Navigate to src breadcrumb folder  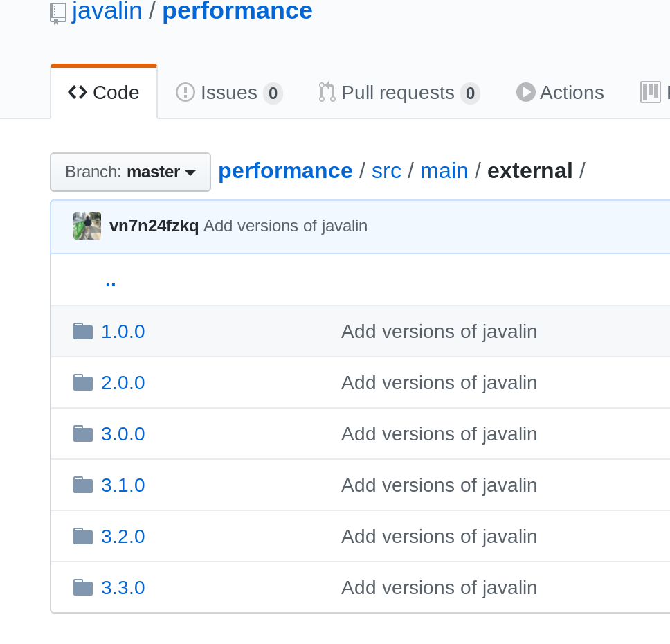pyautogui.click(x=386, y=171)
